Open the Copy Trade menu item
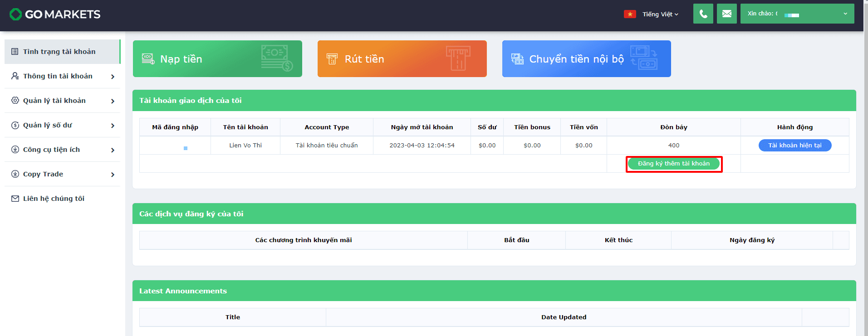This screenshot has width=868, height=336. [x=62, y=174]
